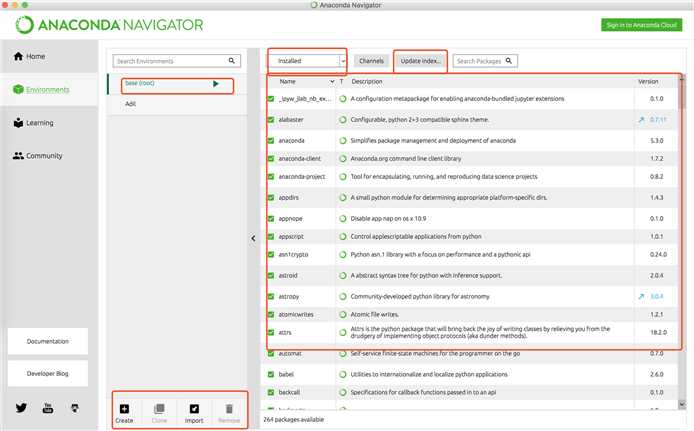Click the update arrow icon for astropy

[641, 296]
